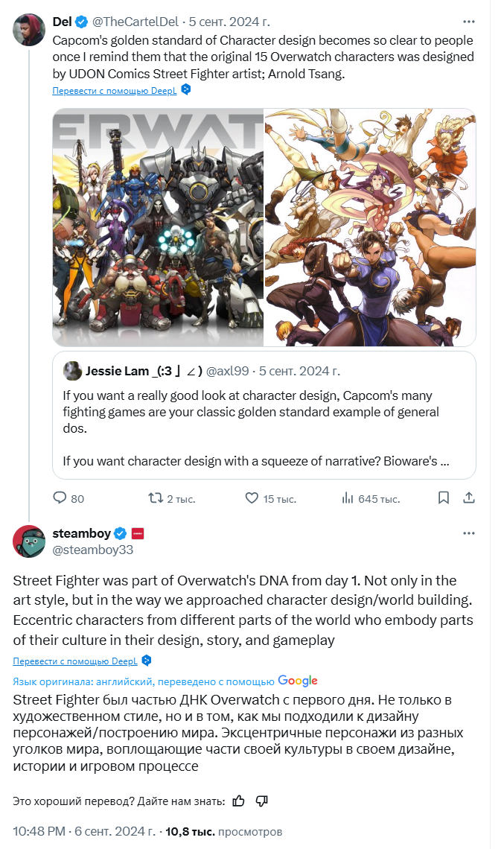Viewport: 504px width, 849px height.
Task: Open steamboy's profile avatar
Action: [x=29, y=541]
